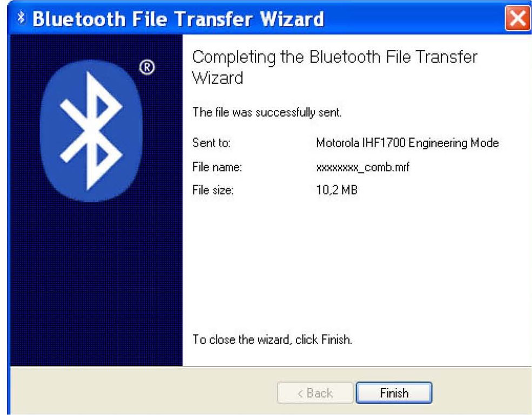Click the 10,2 MB file size value
Viewport: 532px width, 415px height.
click(337, 190)
